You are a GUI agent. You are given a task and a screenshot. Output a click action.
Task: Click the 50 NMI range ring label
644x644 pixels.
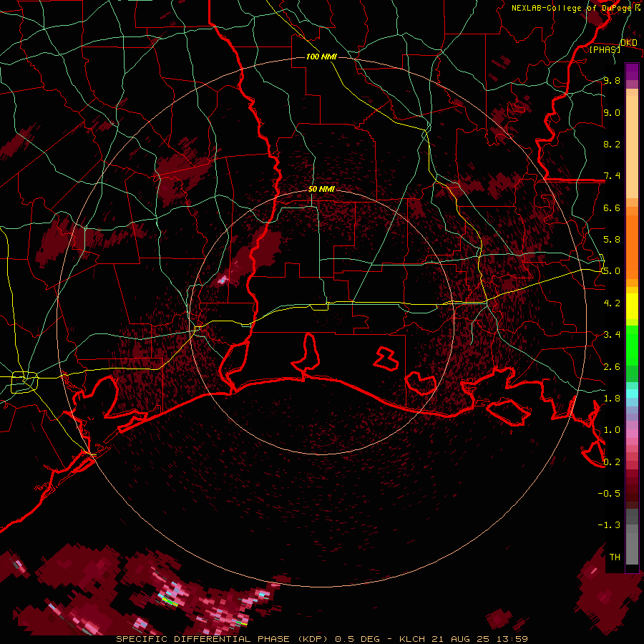coord(321,189)
